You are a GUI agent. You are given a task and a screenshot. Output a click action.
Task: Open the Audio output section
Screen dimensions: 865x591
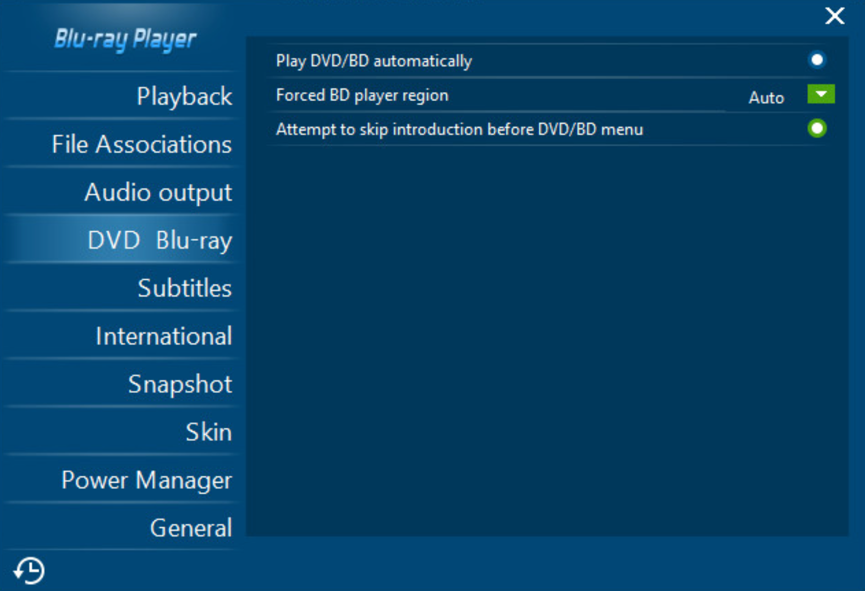click(122, 192)
